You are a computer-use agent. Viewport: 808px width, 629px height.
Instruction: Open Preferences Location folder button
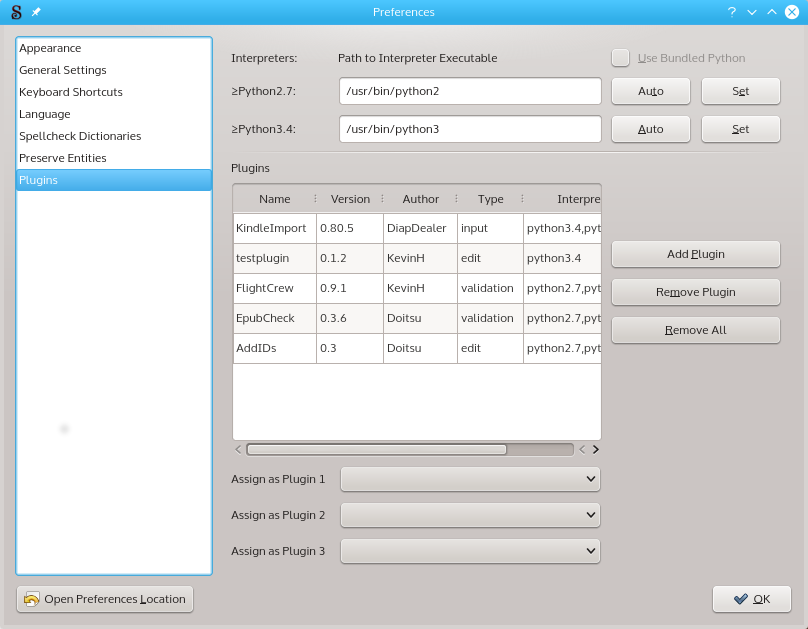coord(105,599)
